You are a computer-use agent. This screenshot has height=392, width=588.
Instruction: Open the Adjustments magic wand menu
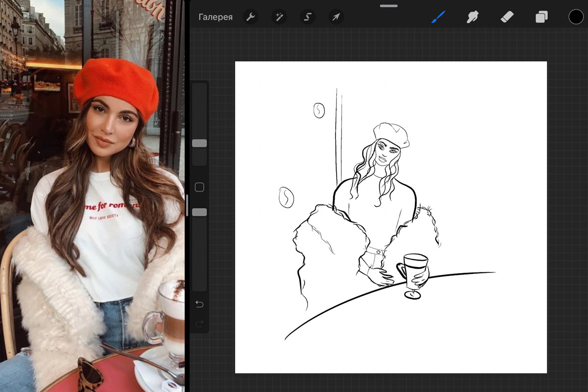tap(279, 17)
